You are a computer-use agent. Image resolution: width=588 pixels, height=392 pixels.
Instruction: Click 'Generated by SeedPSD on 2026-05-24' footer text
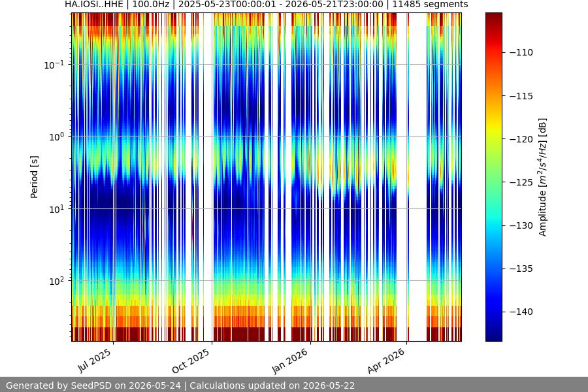tap(93, 385)
